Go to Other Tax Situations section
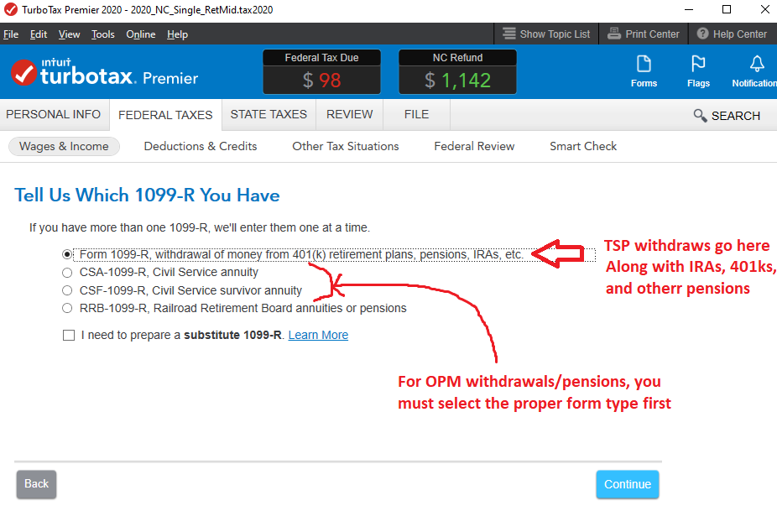 coord(346,146)
